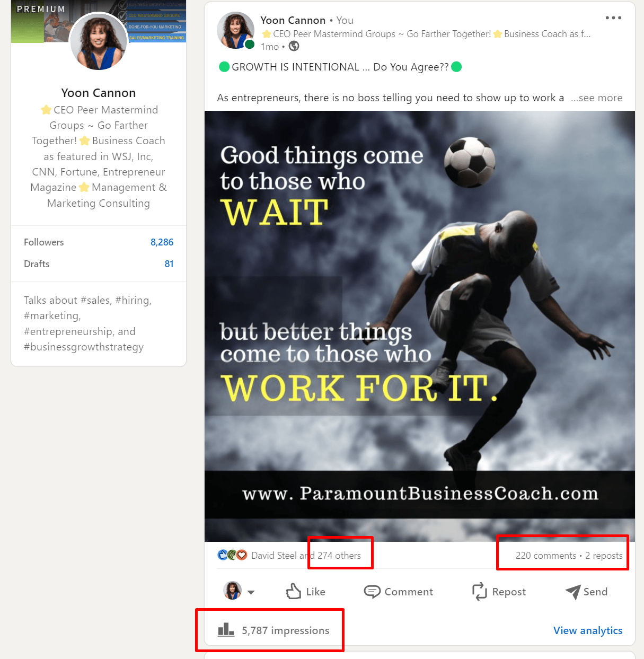This screenshot has width=644, height=659.
Task: Open the 220 comments link
Action: pyautogui.click(x=546, y=555)
